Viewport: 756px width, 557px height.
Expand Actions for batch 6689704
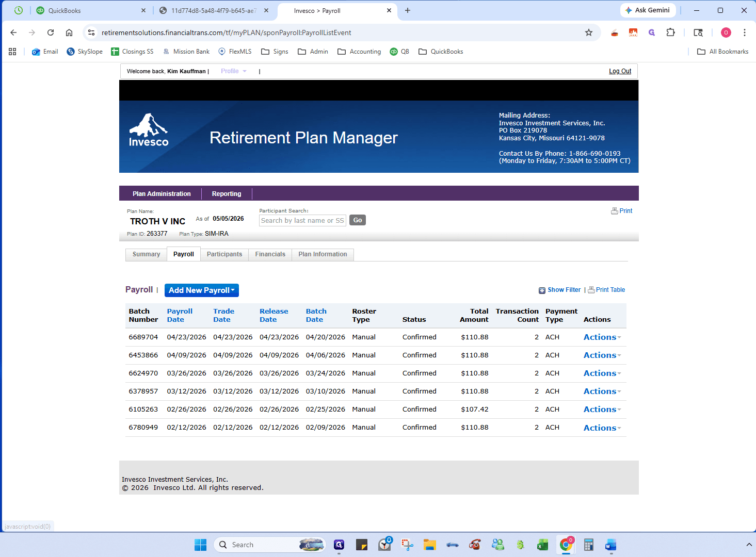[x=602, y=337]
